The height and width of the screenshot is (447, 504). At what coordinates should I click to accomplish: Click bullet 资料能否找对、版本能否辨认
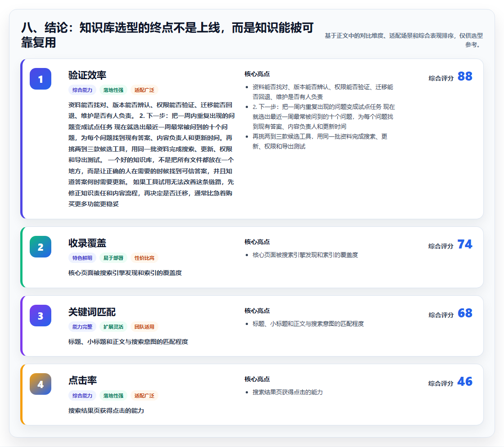click(x=323, y=92)
